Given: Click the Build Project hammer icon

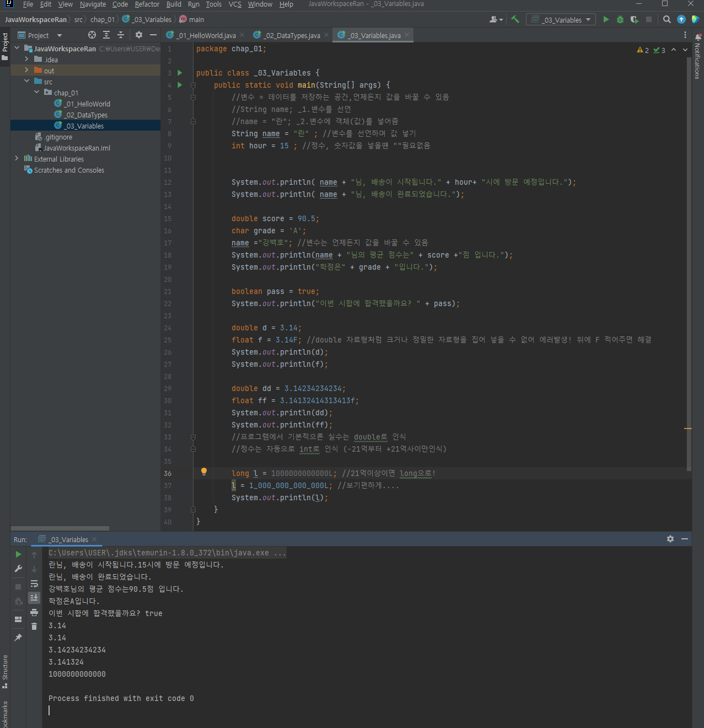Looking at the screenshot, I should point(515,19).
